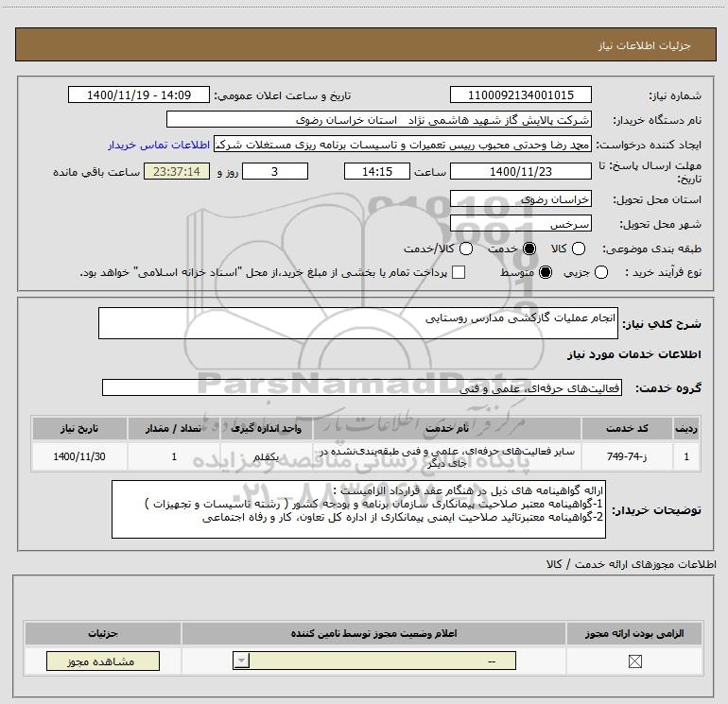728x704 pixels.
Task: Open the اعلام وضعیت مجوز dropdown arrow
Action: 241,661
